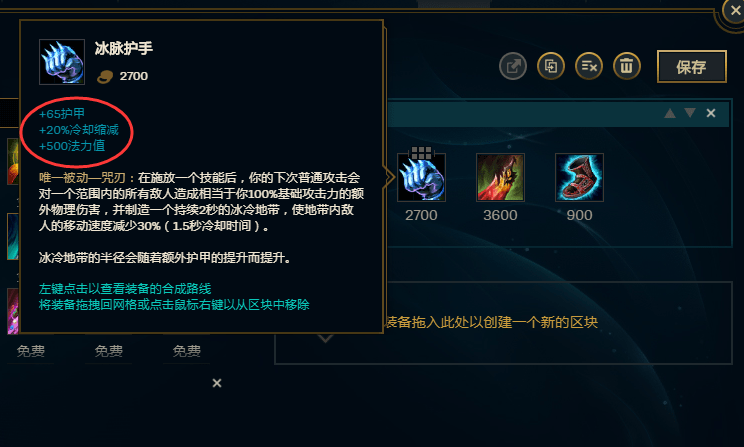Select the boots item costing 900
The width and height of the screenshot is (744, 447).
[x=579, y=177]
